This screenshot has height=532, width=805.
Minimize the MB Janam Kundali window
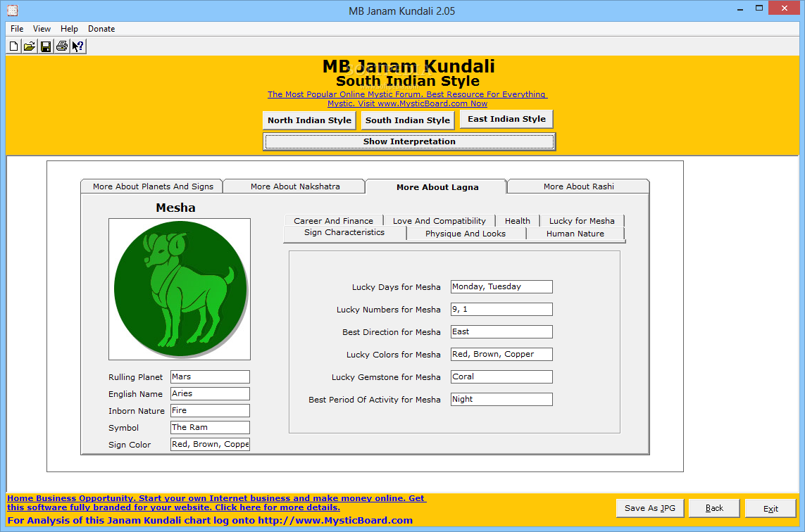coord(740,9)
